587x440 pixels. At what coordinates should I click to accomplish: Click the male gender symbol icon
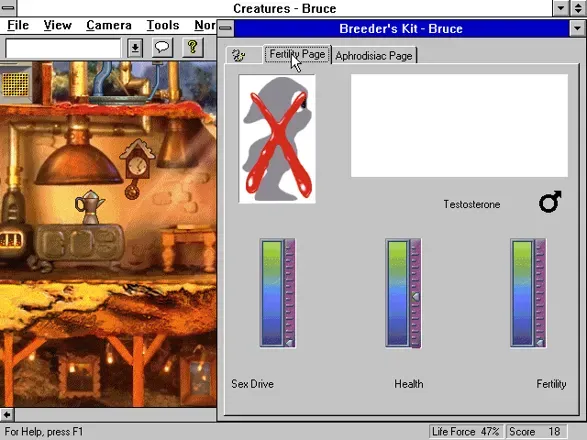click(550, 202)
